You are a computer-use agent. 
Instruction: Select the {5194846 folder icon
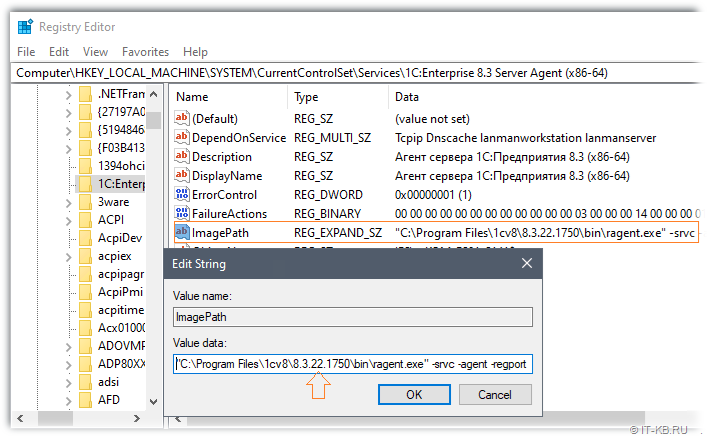(x=85, y=130)
